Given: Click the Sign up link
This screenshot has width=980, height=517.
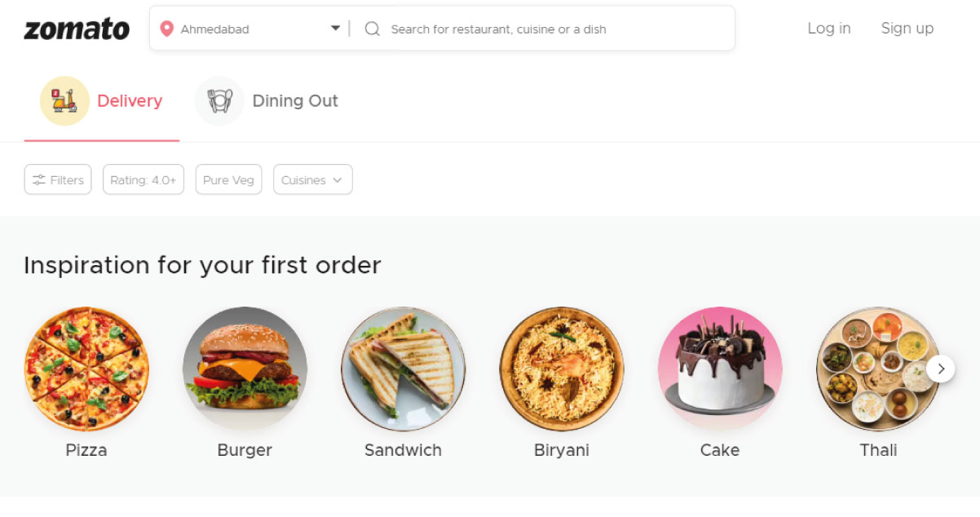Looking at the screenshot, I should click(x=907, y=29).
